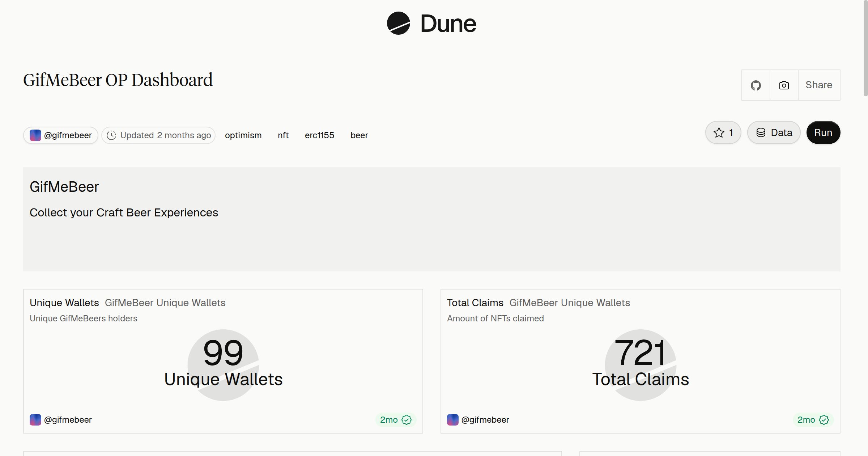Click the Dune logo at top
Screen dimensions: 868x456
tap(431, 24)
